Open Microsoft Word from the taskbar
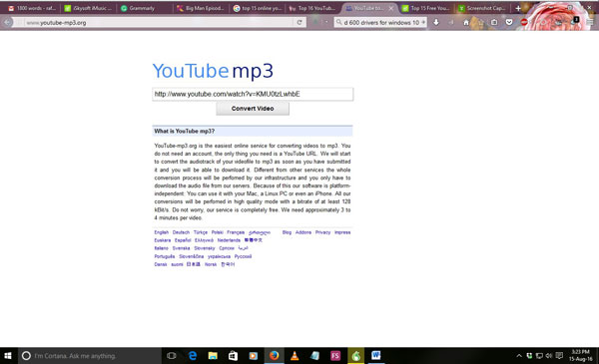 376,356
